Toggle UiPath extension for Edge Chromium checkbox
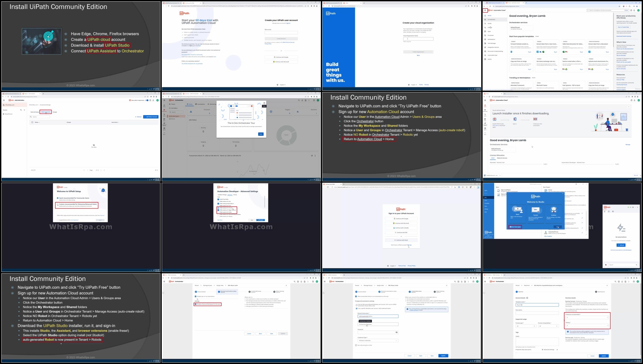Image resolution: width=643 pixels, height=364 pixels. 218,210
